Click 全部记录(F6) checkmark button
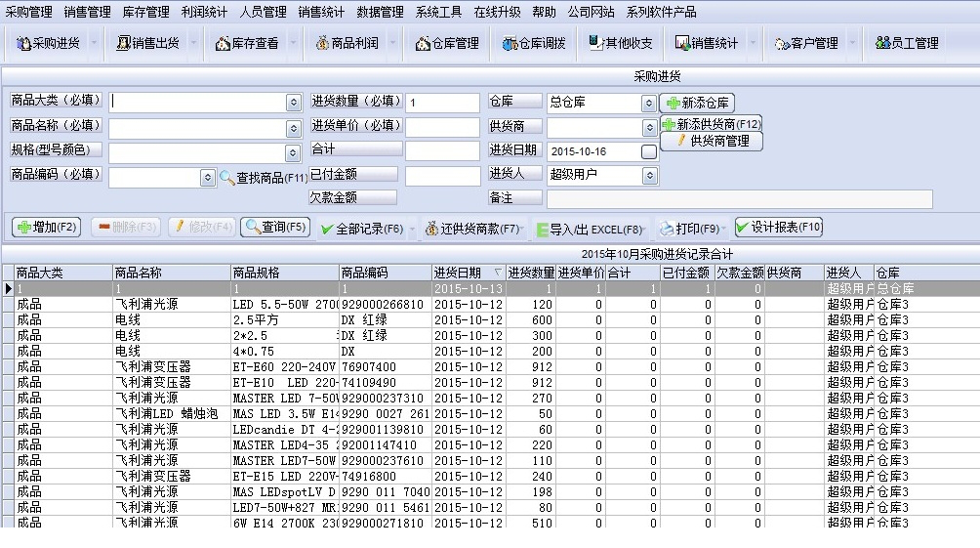Screen dimensions: 980x548 pyautogui.click(x=362, y=229)
